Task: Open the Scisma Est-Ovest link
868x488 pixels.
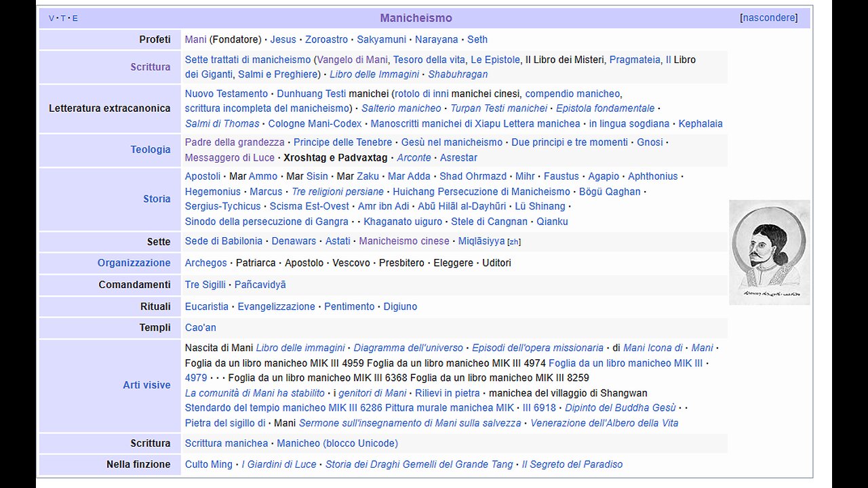Action: click(309, 206)
